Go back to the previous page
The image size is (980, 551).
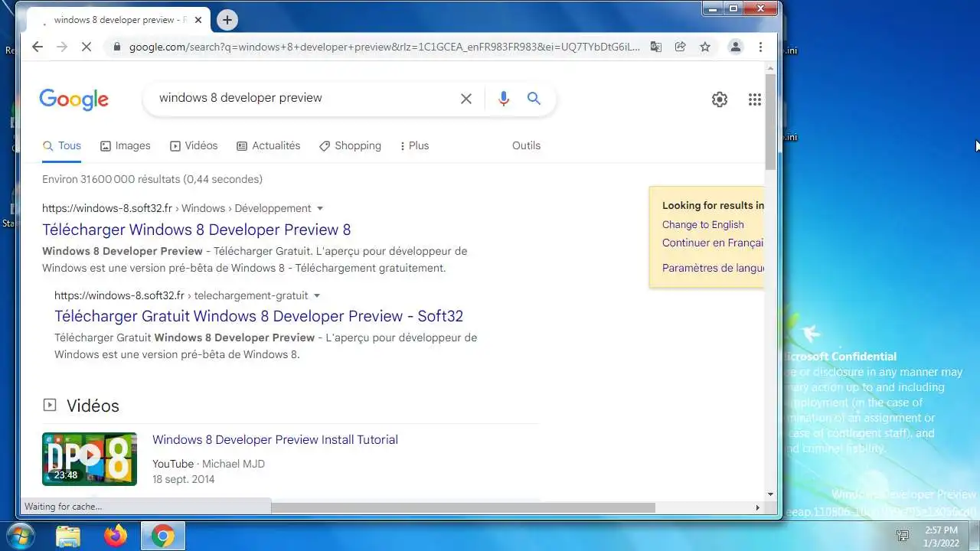pyautogui.click(x=38, y=47)
